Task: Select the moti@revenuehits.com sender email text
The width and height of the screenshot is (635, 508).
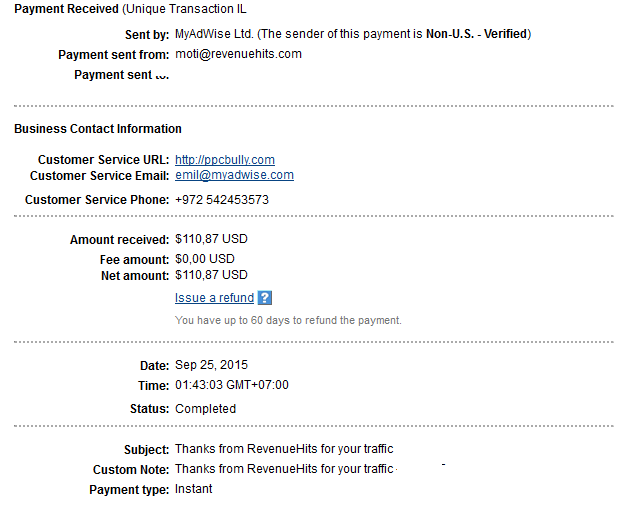Action: tap(238, 54)
